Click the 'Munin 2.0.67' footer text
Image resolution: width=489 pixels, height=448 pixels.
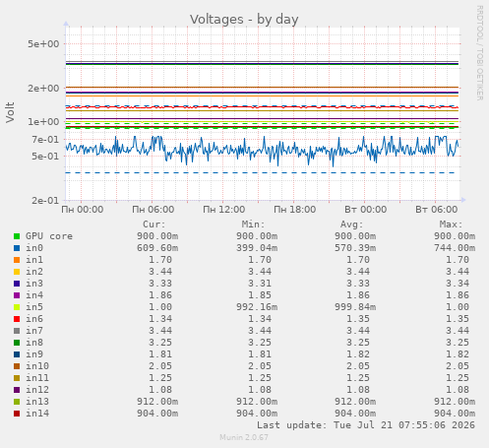(x=244, y=437)
